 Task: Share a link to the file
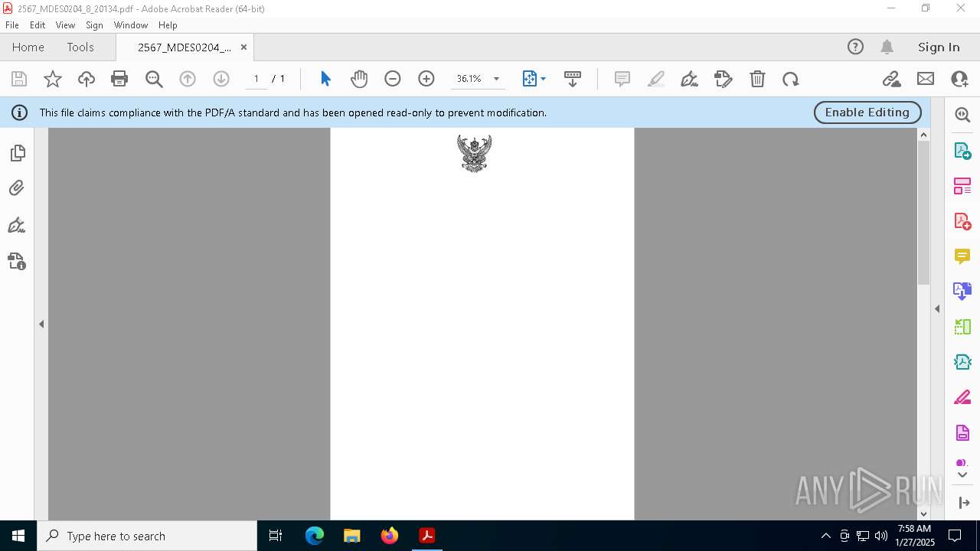(891, 79)
